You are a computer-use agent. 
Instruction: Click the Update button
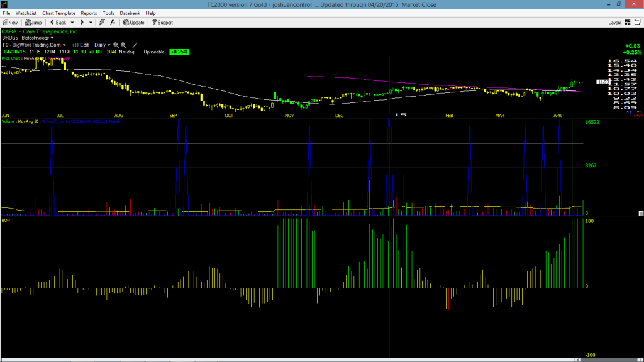click(x=133, y=22)
